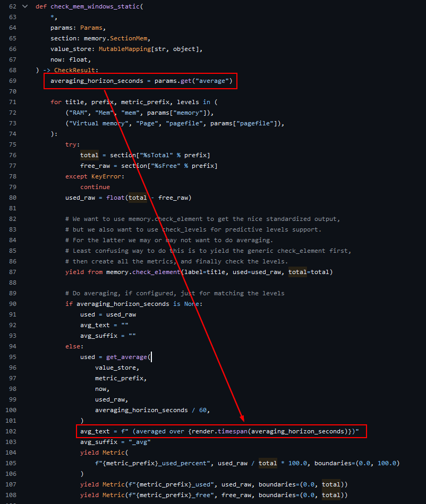Collapse the function at line 62 chevron

25,6
